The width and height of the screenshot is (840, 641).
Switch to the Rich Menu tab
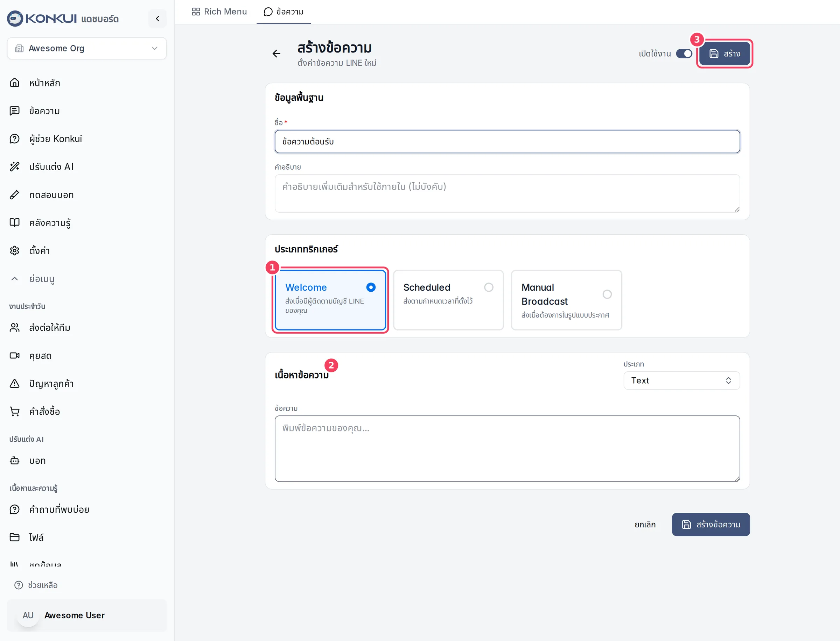(x=219, y=12)
